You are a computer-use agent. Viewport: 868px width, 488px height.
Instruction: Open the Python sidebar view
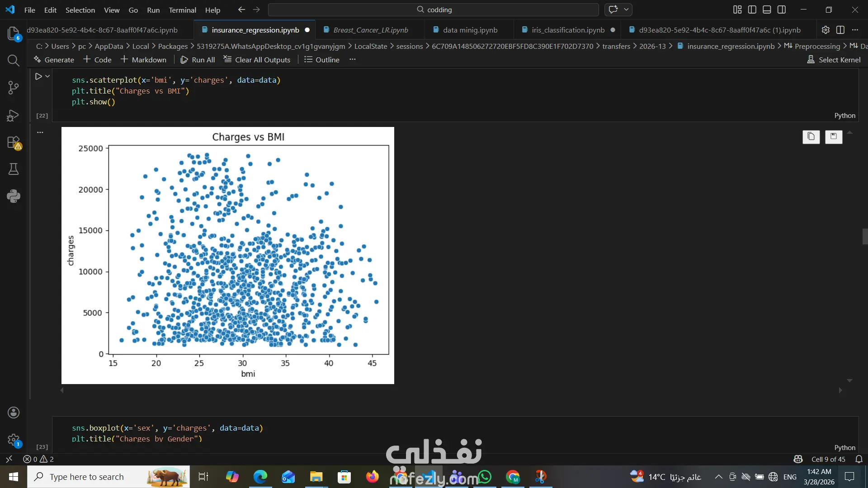[13, 196]
